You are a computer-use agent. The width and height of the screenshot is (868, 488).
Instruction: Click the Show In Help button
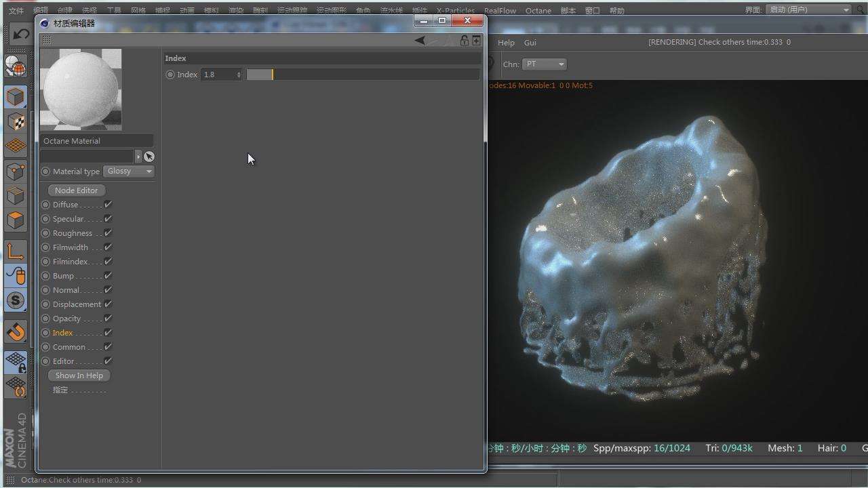tap(79, 375)
